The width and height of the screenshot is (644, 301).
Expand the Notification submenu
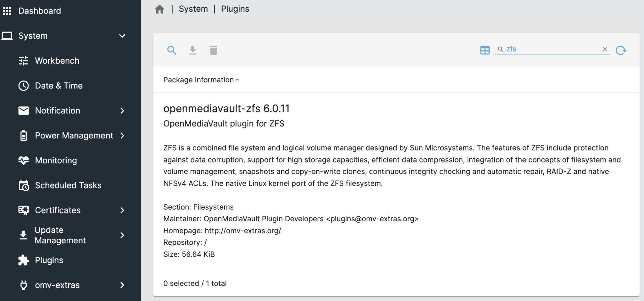point(122,111)
